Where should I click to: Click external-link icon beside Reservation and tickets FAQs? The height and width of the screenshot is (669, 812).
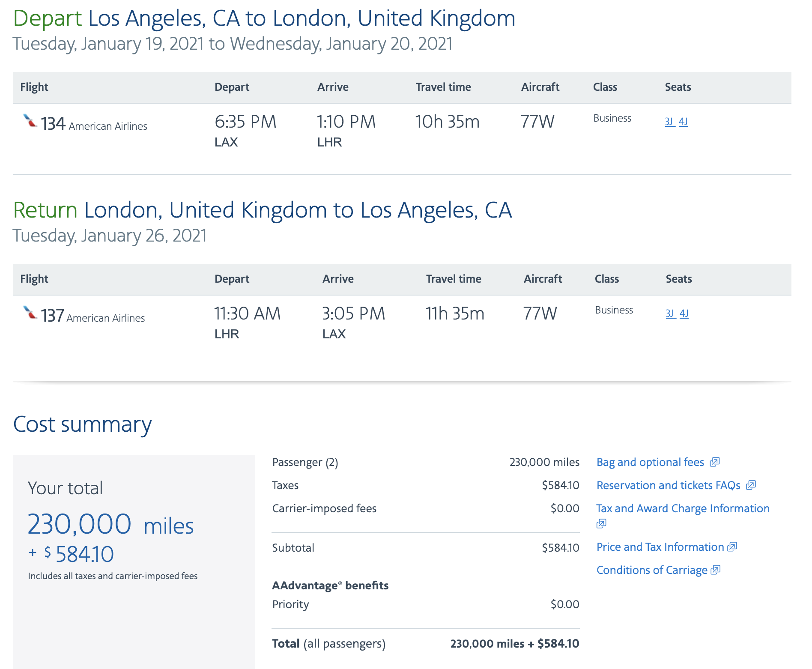pos(751,485)
